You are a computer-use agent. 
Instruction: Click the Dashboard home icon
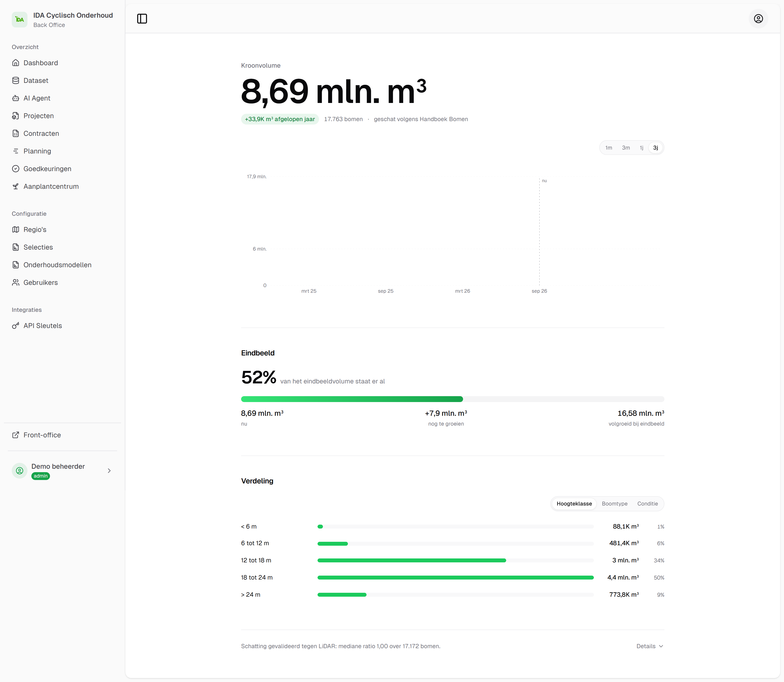click(x=16, y=63)
